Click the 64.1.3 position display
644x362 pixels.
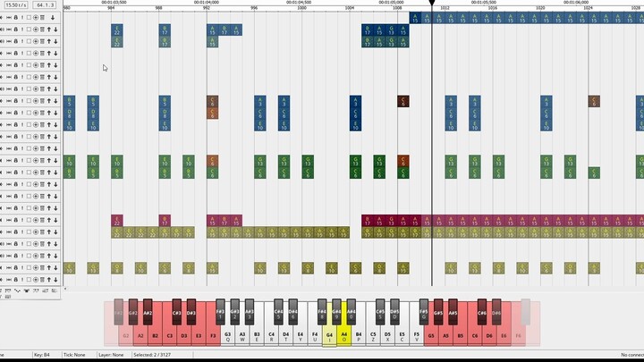pos(45,5)
